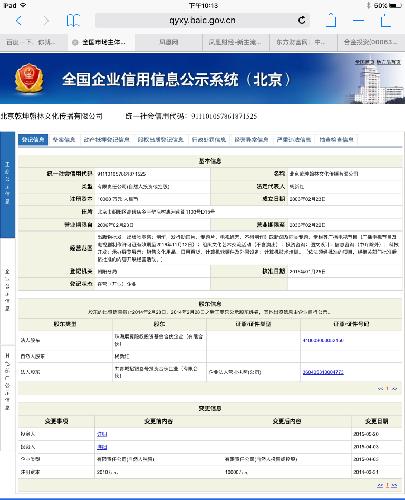The width and height of the screenshot is (405, 500).
Task: Select the 登记信息 page tab
Action: [33, 140]
